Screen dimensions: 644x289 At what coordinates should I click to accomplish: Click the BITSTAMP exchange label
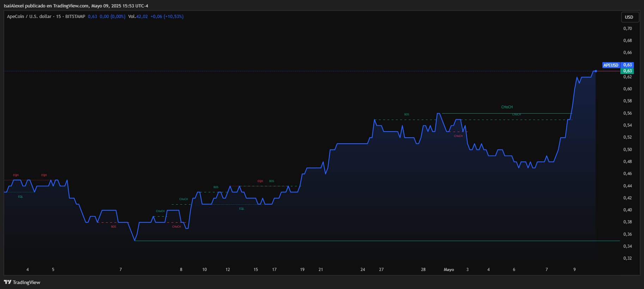tap(75, 17)
